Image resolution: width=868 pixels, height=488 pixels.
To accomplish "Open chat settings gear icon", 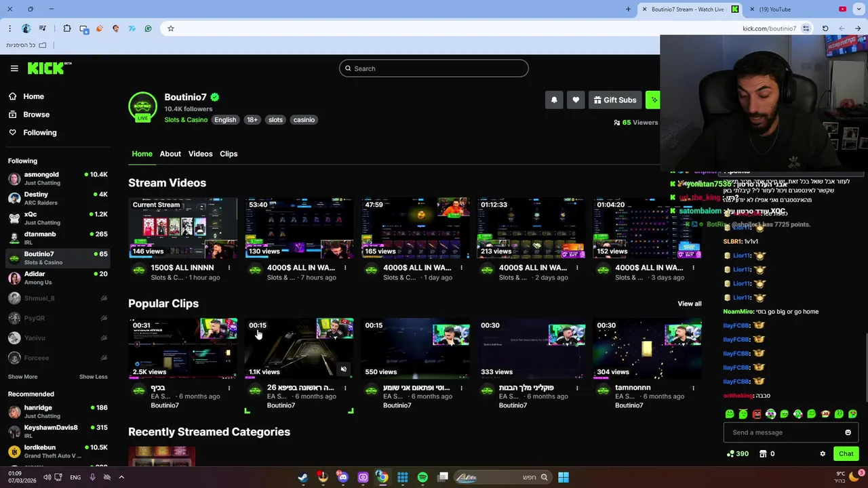I will coord(823,454).
